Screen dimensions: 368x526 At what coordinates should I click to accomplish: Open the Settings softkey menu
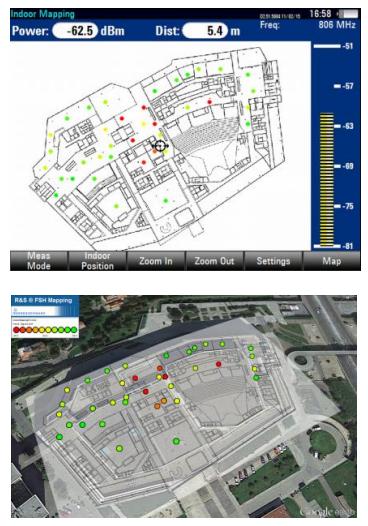[x=273, y=261]
